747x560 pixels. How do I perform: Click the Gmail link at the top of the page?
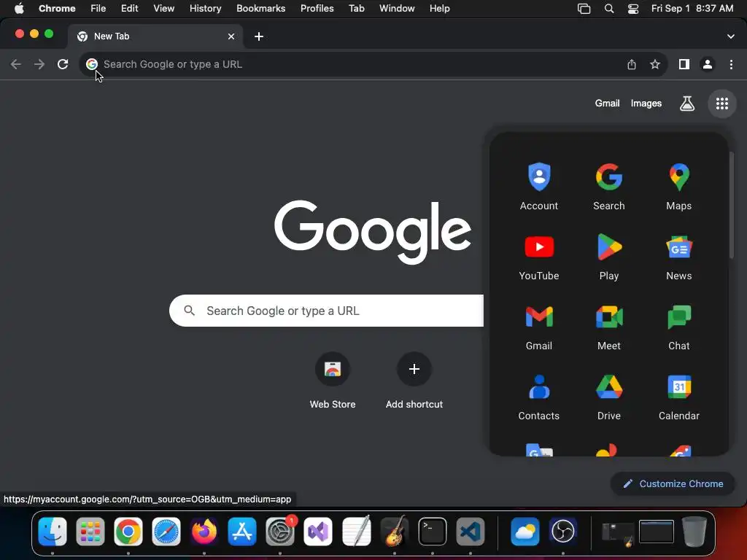click(607, 104)
